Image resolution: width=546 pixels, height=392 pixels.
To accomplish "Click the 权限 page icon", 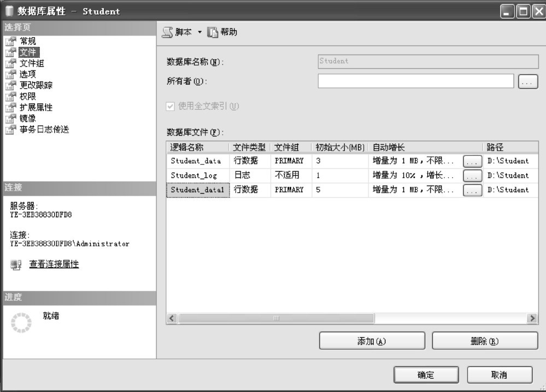I will [11, 96].
